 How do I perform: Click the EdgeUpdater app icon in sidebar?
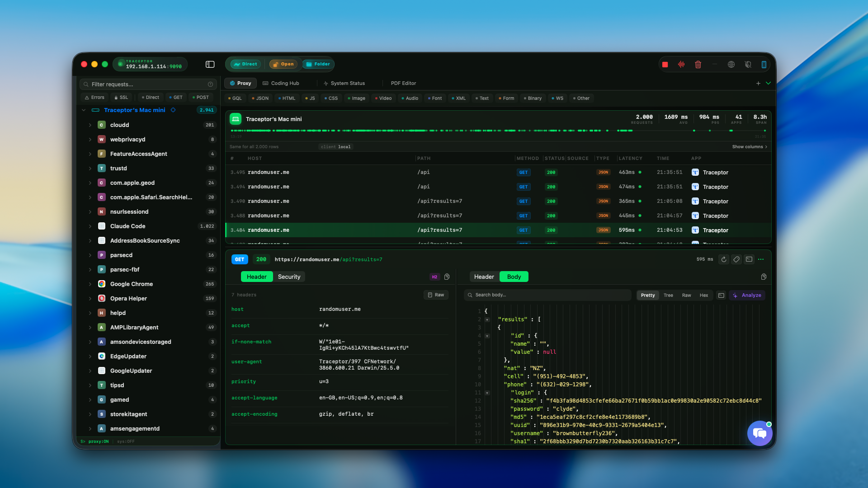[102, 357]
